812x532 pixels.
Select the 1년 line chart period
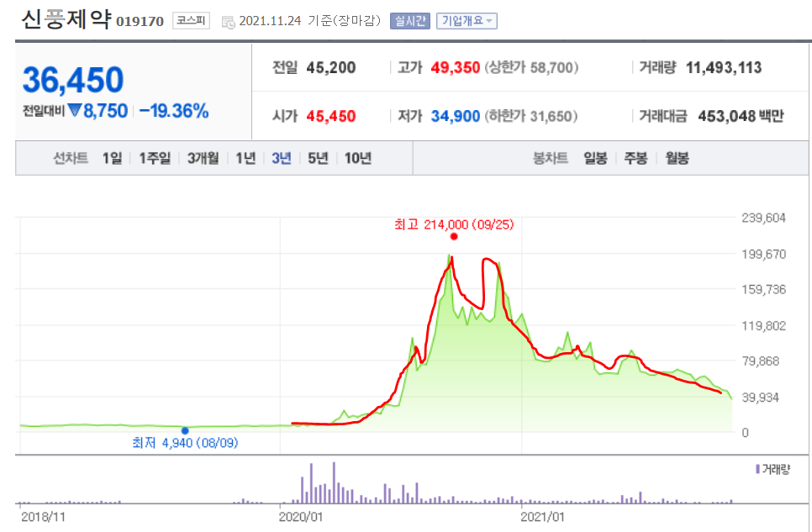click(245, 158)
